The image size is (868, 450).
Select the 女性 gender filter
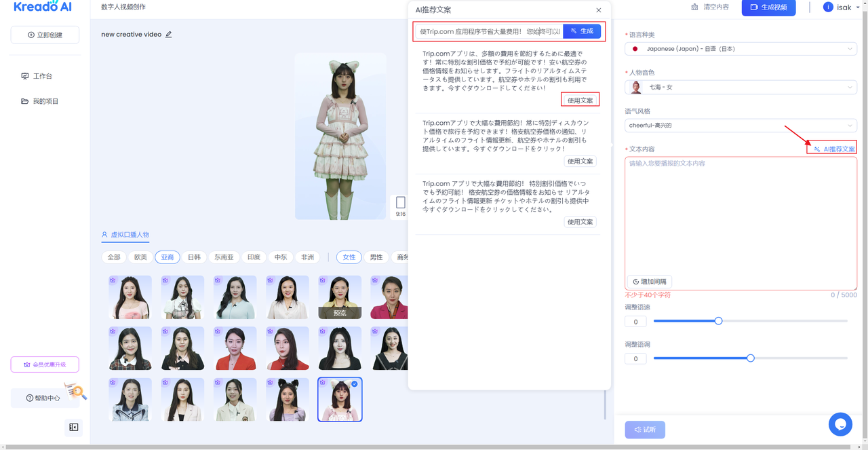point(349,257)
